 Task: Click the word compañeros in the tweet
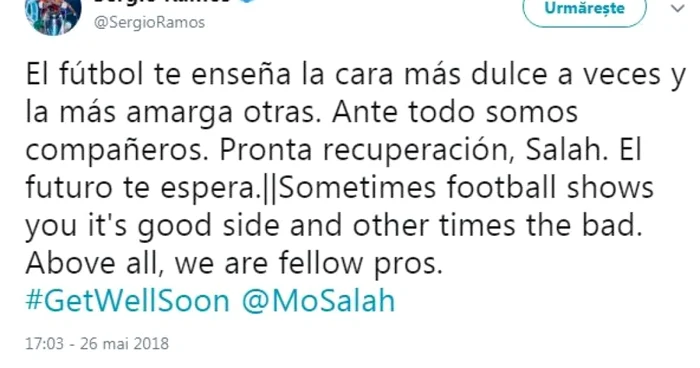click(x=117, y=151)
